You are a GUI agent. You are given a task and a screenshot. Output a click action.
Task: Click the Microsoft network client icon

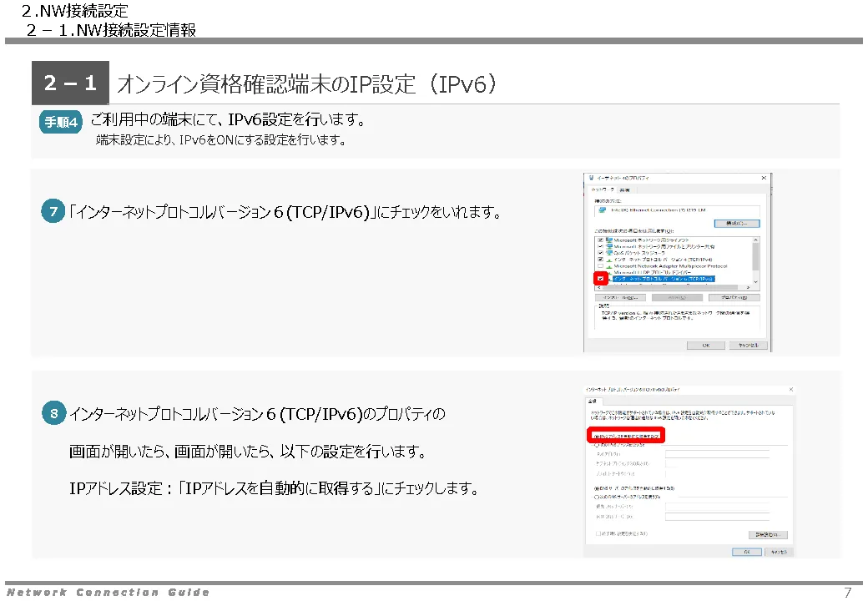[608, 240]
